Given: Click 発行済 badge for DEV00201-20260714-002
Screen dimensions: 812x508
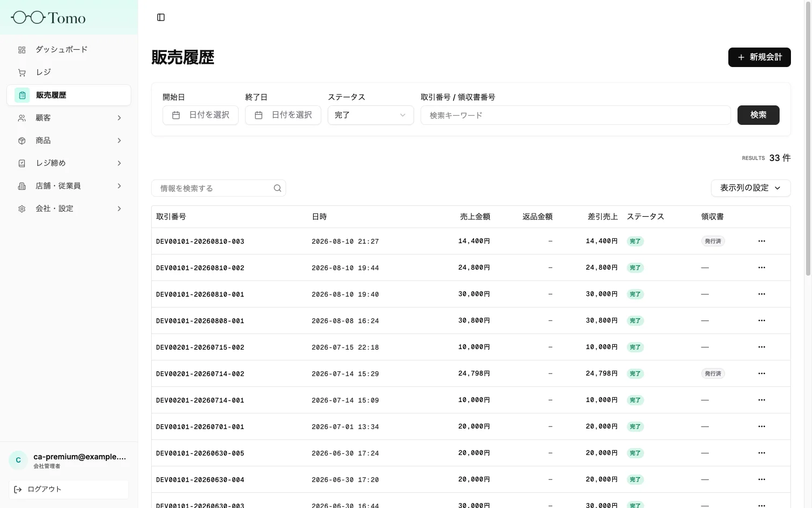Looking at the screenshot, I should 713,373.
